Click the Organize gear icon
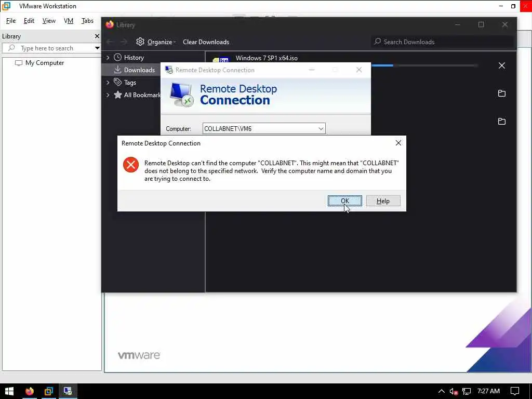The image size is (532, 399). pyautogui.click(x=140, y=42)
